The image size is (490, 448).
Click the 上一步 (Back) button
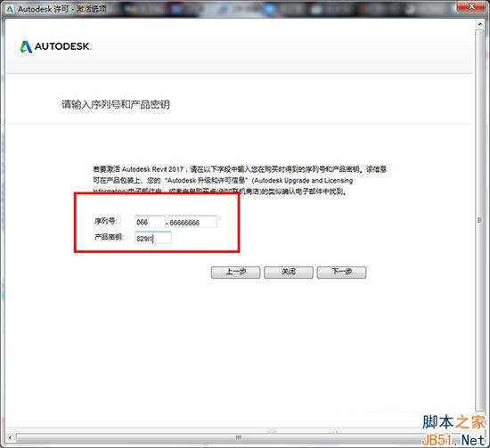[235, 273]
